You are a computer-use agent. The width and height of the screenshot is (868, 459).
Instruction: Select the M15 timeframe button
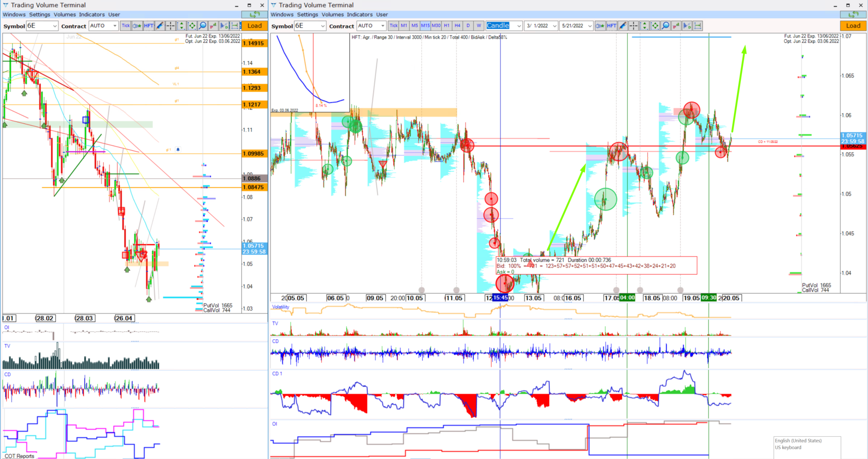pos(425,25)
